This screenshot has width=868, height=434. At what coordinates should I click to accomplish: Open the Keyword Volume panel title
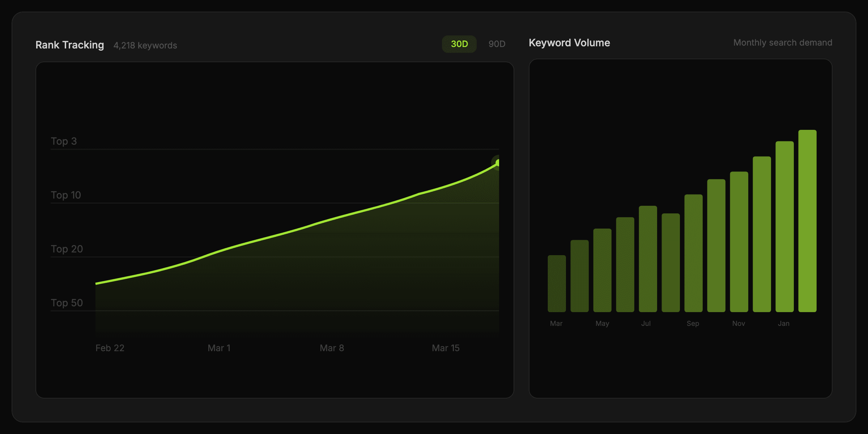(x=569, y=43)
